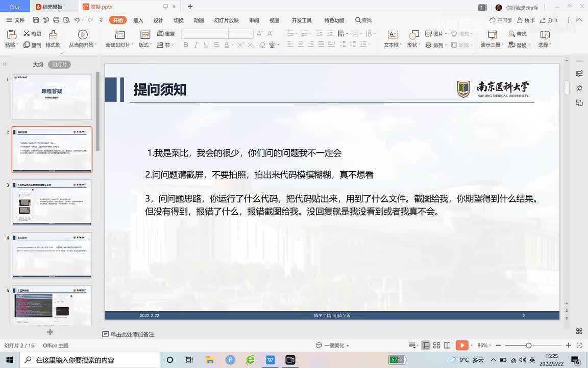Image resolution: width=588 pixels, height=368 pixels.
Task: Start slideshow from current slide icon
Action: [83, 35]
